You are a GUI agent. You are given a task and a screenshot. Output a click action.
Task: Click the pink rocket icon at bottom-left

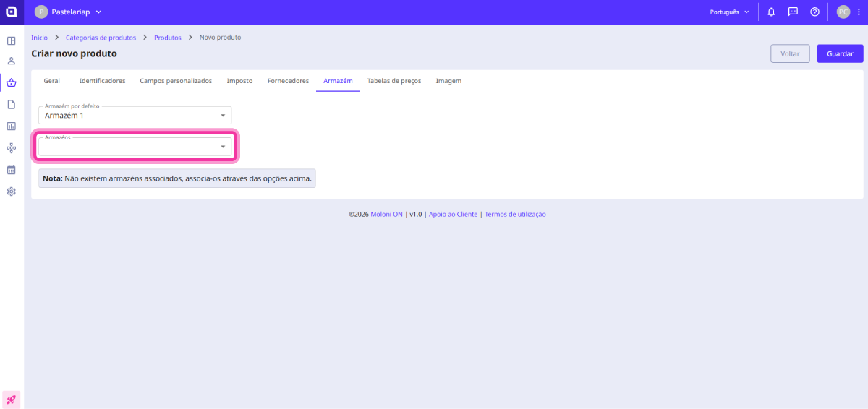point(12,399)
